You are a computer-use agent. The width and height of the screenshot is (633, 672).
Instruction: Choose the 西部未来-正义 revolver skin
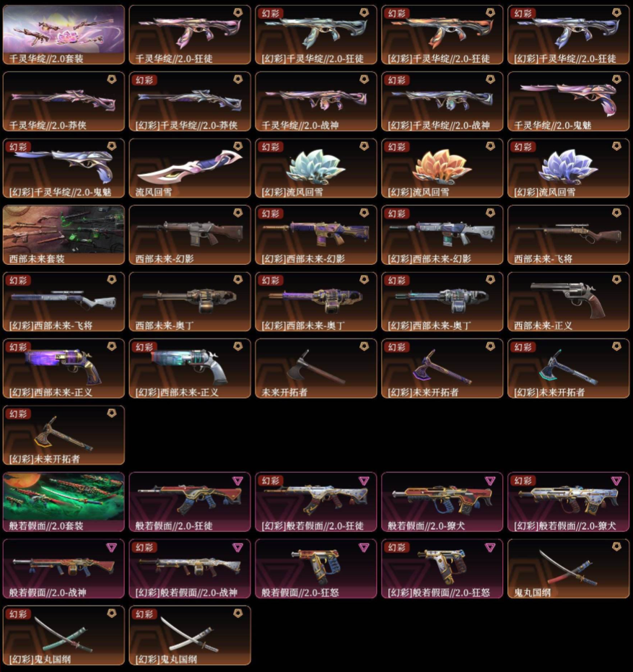569,302
